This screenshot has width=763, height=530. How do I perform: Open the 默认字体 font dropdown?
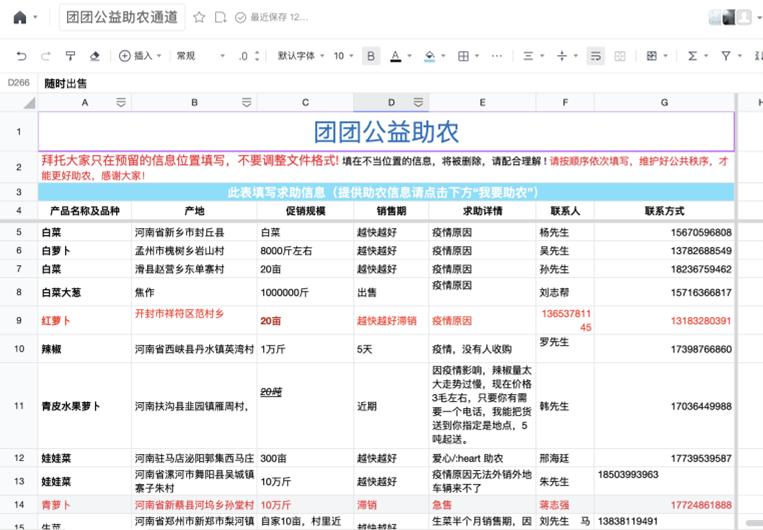click(301, 56)
